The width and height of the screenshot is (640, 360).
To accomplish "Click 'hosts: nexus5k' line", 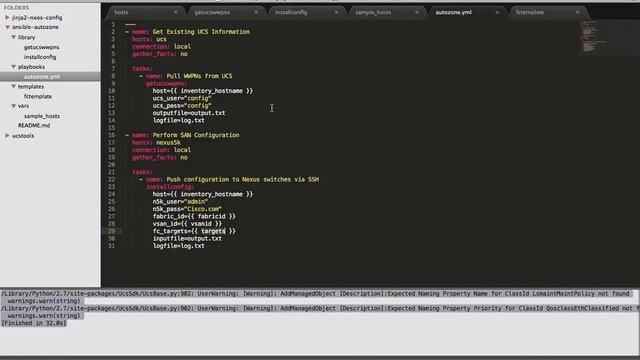I will pyautogui.click(x=156, y=142).
